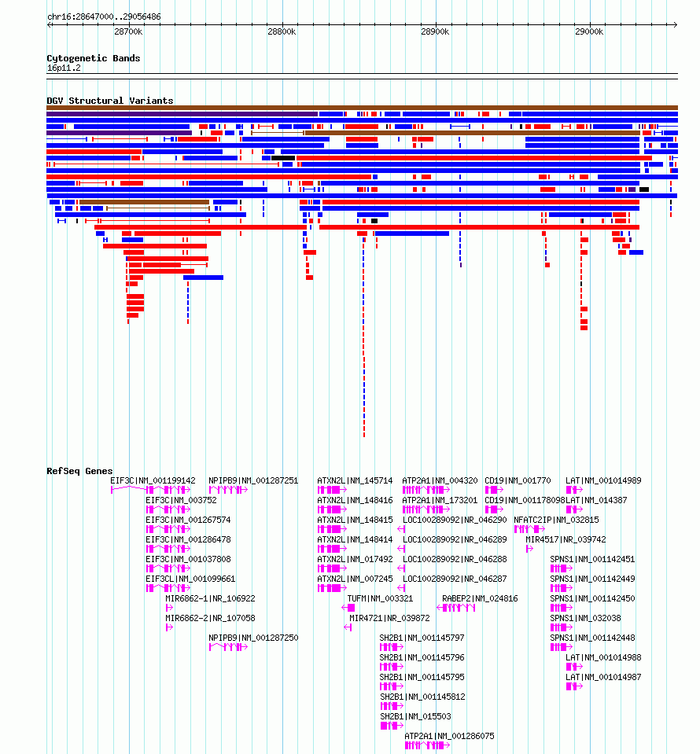
Task: Click SPNS1|NM_001142451 transcript label
Action: [592, 559]
